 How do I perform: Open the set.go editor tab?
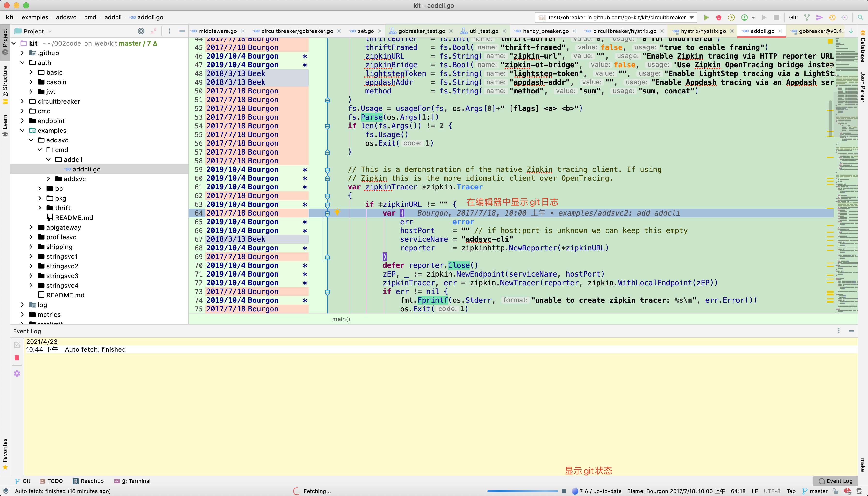point(365,31)
